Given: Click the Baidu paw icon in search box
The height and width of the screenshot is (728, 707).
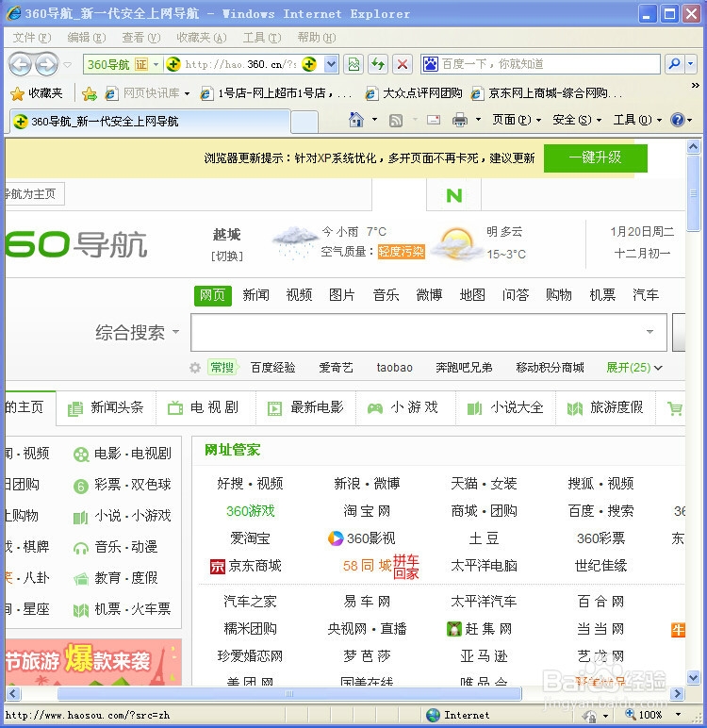Looking at the screenshot, I should pyautogui.click(x=431, y=64).
